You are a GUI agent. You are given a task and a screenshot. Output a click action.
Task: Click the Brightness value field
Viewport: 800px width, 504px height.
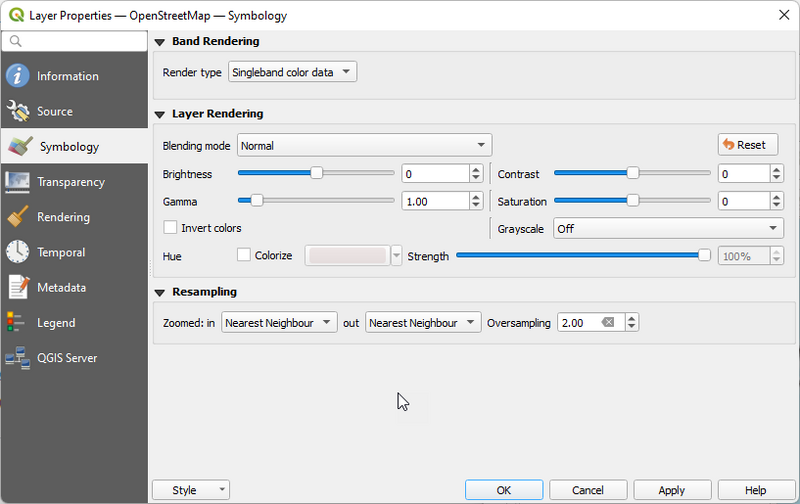pos(435,174)
